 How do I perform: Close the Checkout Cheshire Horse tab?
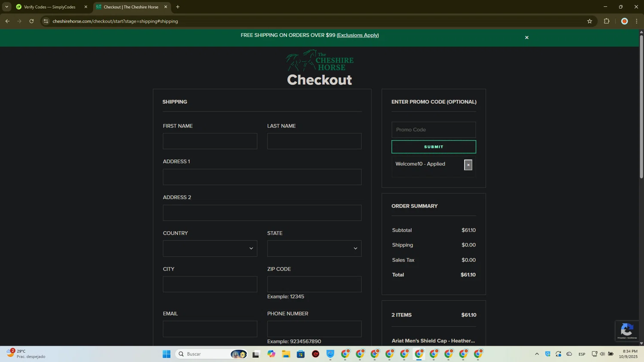165,7
